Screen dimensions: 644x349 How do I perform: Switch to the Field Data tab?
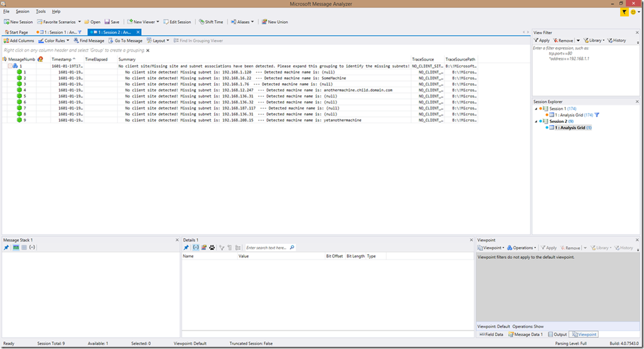pos(491,334)
